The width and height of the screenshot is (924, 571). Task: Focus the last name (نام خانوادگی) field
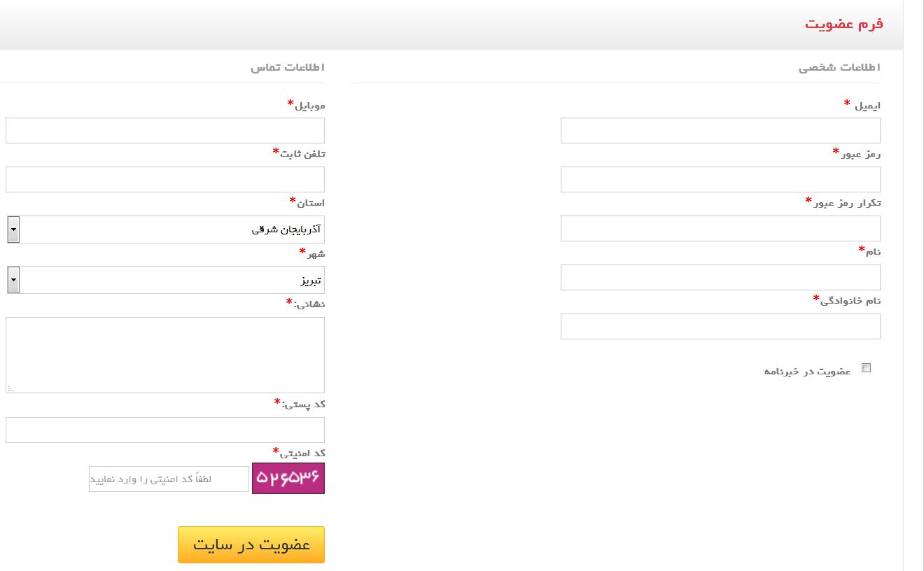720,327
